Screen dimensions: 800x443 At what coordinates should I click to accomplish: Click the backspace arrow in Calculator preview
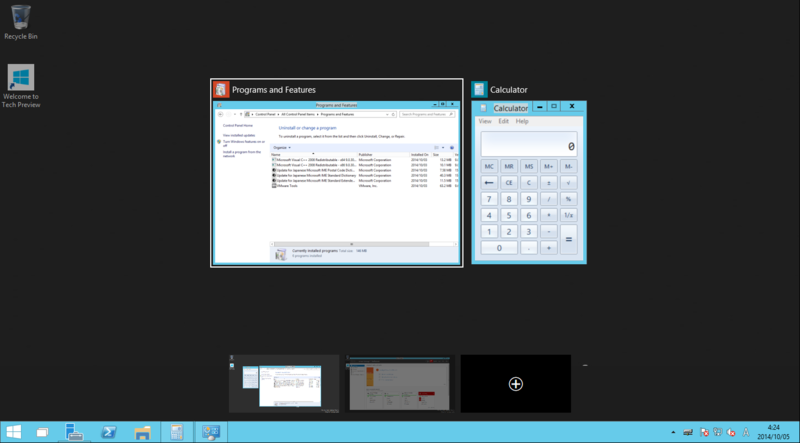coord(489,183)
